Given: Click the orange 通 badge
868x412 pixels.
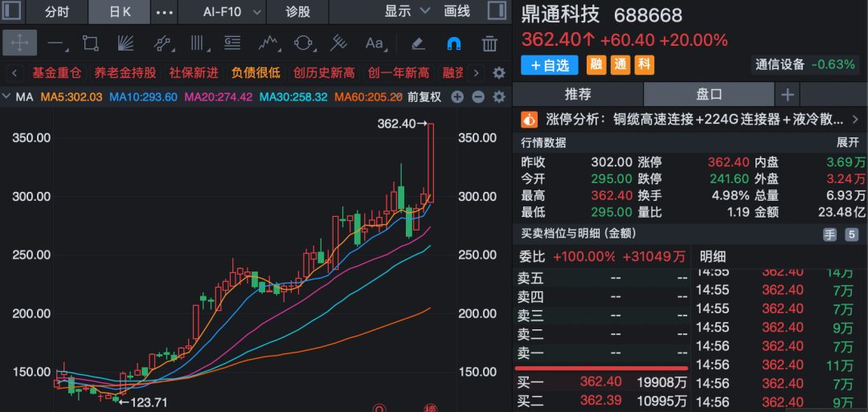Looking at the screenshot, I should 620,65.
